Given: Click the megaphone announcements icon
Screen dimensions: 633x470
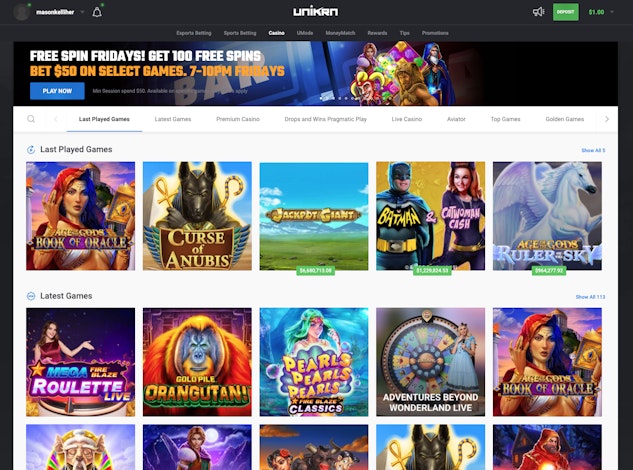Looking at the screenshot, I should 538,12.
